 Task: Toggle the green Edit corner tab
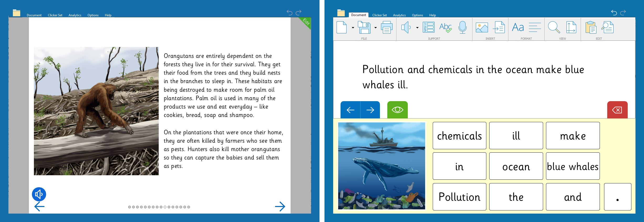click(306, 22)
